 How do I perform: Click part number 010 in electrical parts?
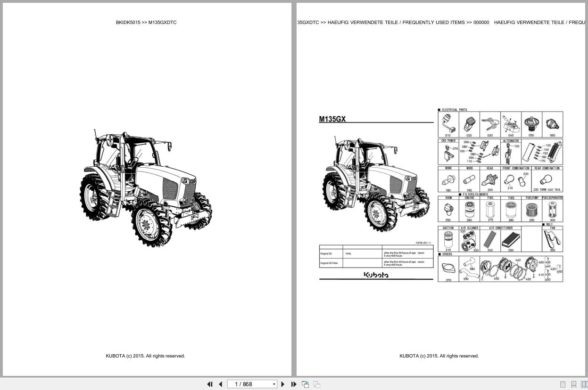(x=448, y=136)
